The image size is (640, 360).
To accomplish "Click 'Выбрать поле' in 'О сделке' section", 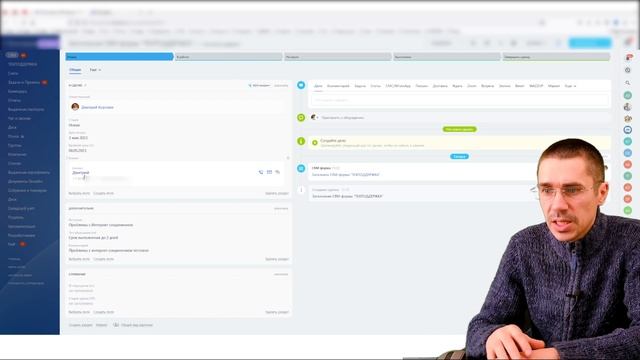I will coord(79,193).
